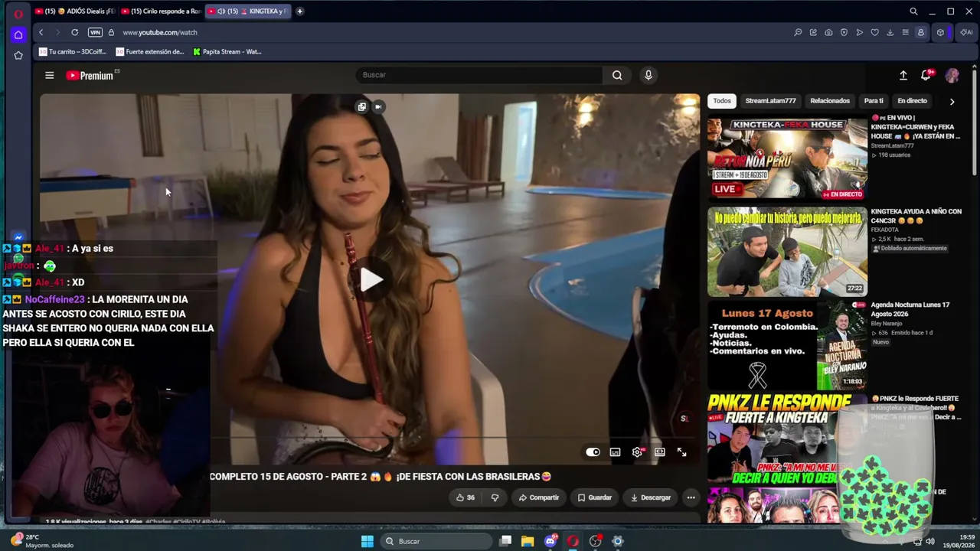Open the 27:22 video thumbnail about the niño
The width and height of the screenshot is (980, 551).
[x=787, y=252]
